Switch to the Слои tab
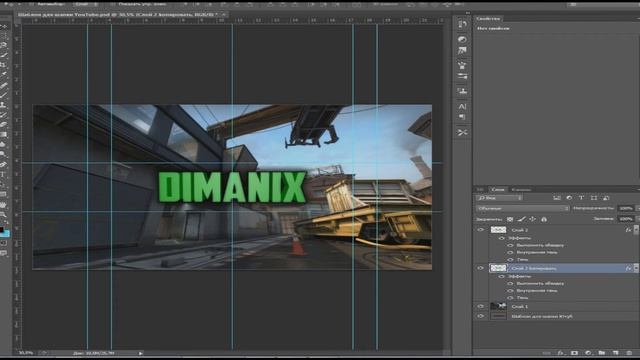Image resolution: width=640 pixels, height=360 pixels. [x=498, y=189]
